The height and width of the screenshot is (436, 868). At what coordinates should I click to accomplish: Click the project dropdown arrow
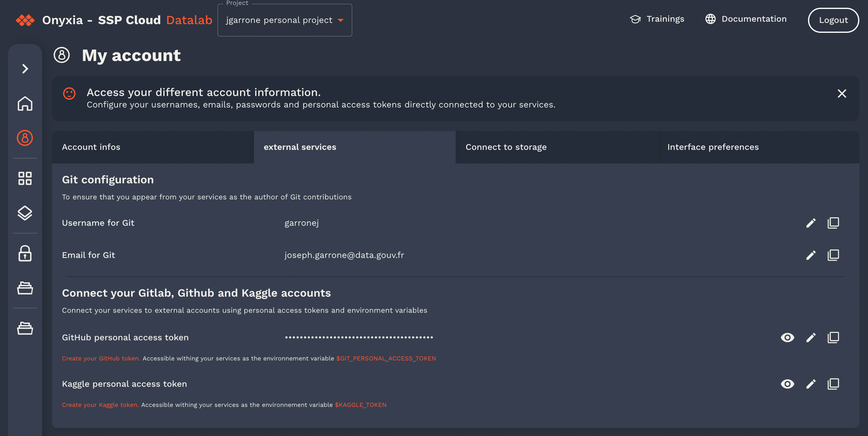coord(341,20)
